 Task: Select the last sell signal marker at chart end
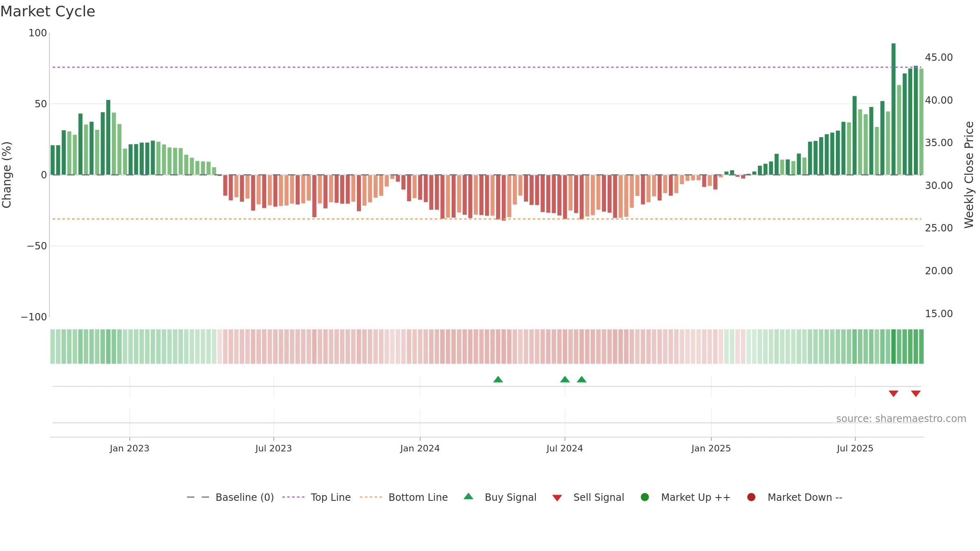916,393
